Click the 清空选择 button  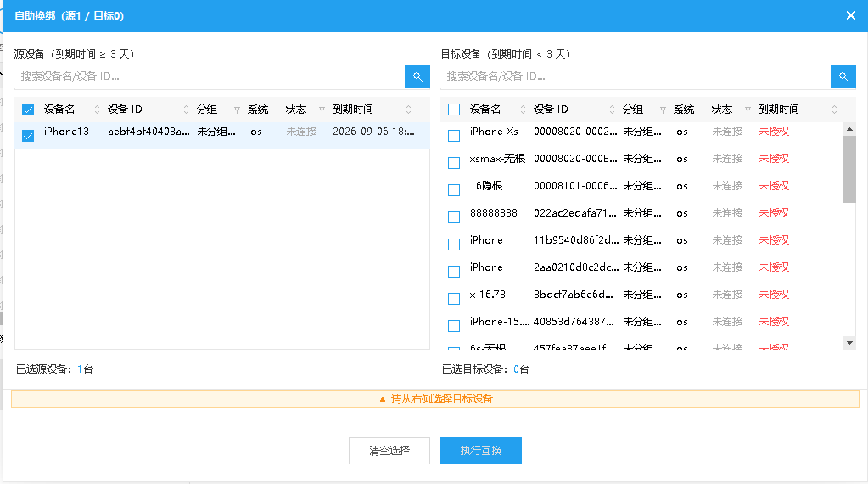tap(389, 451)
